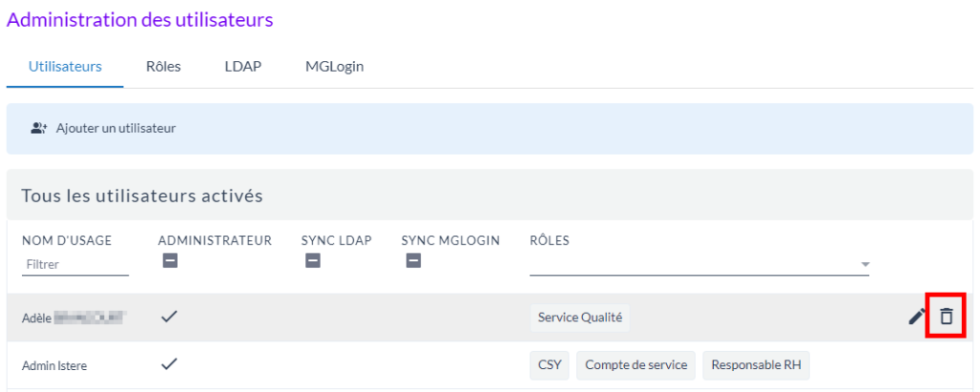Toggle the Administrateur filter checkbox
Image resolution: width=980 pixels, height=392 pixels.
(169, 260)
